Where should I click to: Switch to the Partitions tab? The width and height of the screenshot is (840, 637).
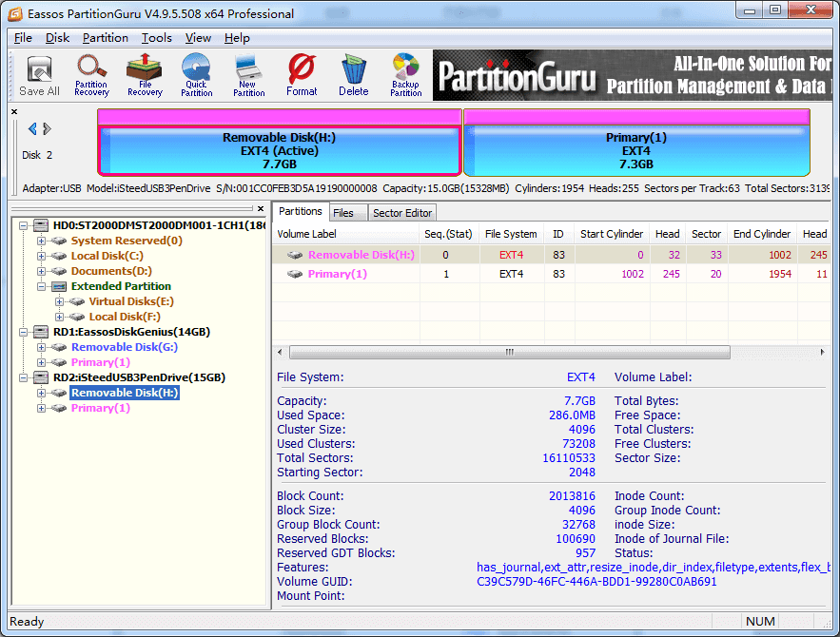pyautogui.click(x=300, y=211)
